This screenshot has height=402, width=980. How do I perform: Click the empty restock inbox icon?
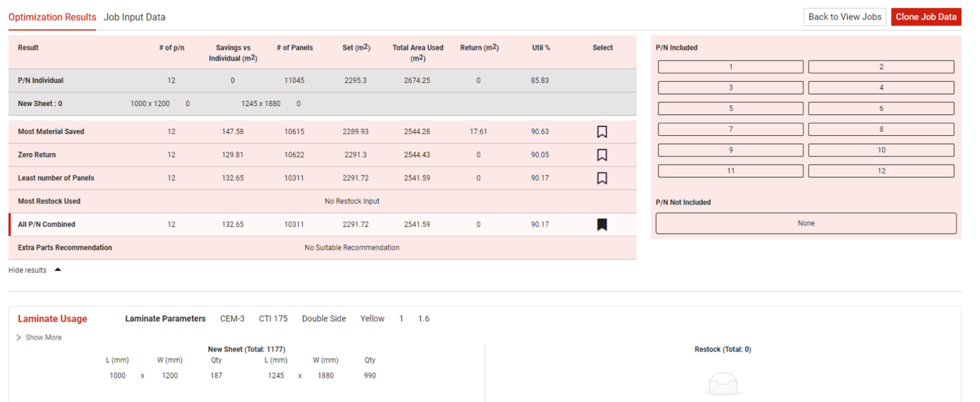coord(723,384)
